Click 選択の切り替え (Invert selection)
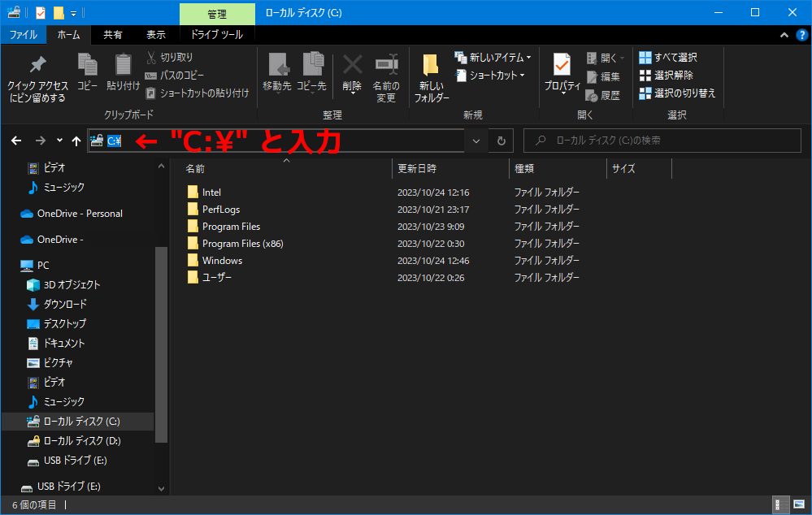This screenshot has width=812, height=515. click(677, 93)
